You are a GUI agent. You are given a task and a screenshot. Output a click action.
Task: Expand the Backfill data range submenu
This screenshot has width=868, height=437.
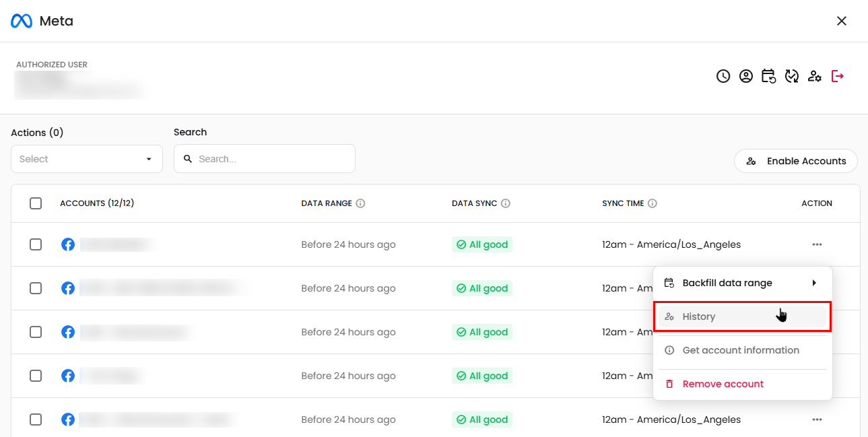pyautogui.click(x=742, y=283)
